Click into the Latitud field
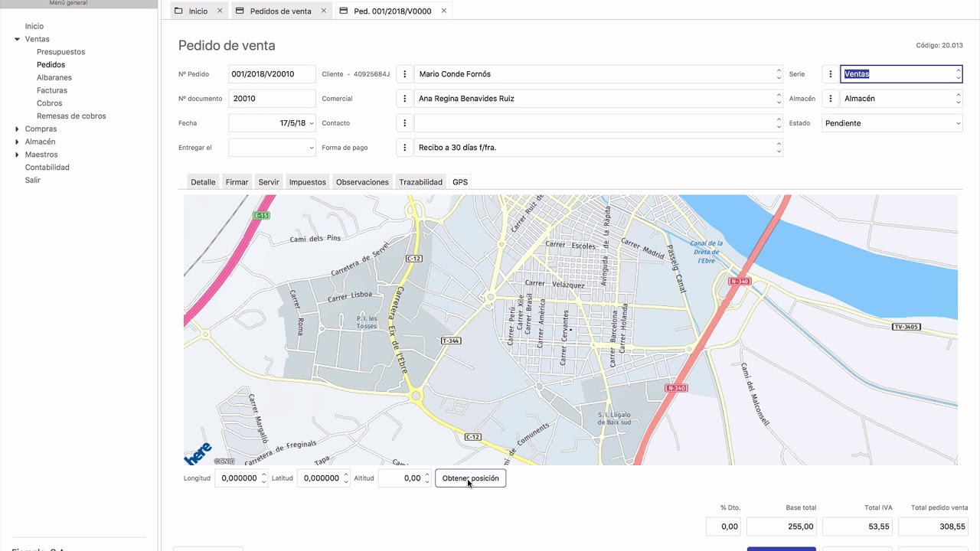This screenshot has height=551, width=980. click(323, 478)
